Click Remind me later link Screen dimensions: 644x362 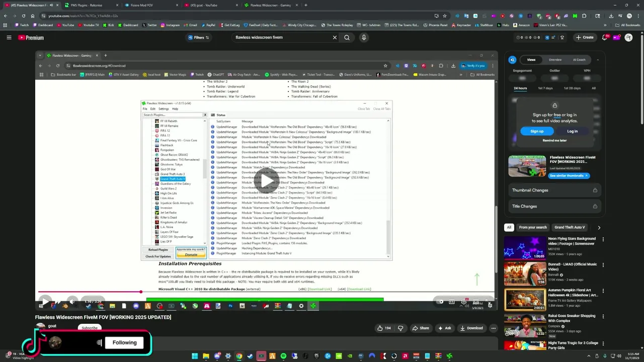554,140
